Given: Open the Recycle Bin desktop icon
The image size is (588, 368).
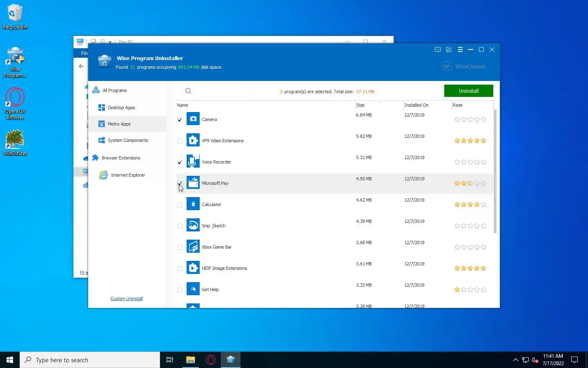Looking at the screenshot, I should coord(15,17).
